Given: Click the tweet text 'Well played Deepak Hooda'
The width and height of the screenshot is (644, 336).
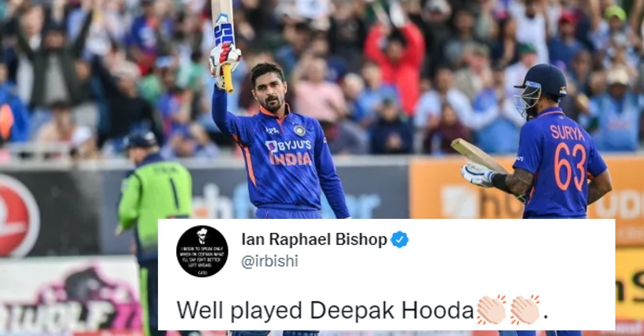Looking at the screenshot, I should click(x=326, y=310).
